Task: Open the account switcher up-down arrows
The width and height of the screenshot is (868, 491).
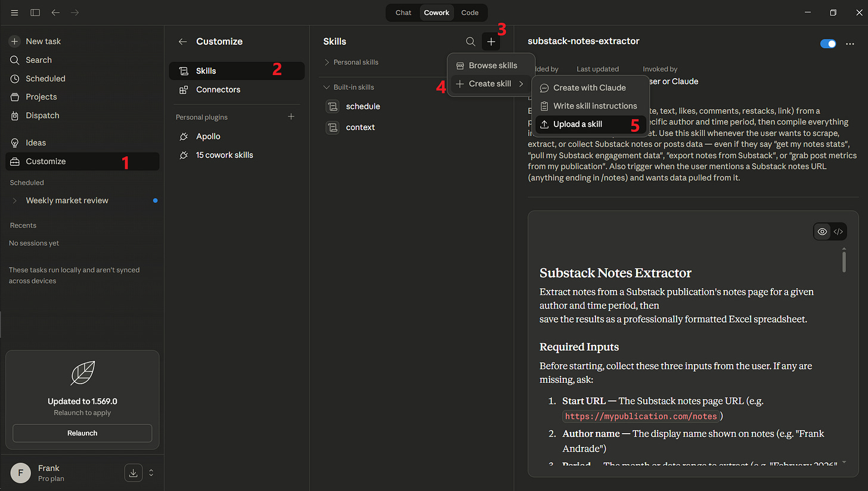Action: click(151, 473)
